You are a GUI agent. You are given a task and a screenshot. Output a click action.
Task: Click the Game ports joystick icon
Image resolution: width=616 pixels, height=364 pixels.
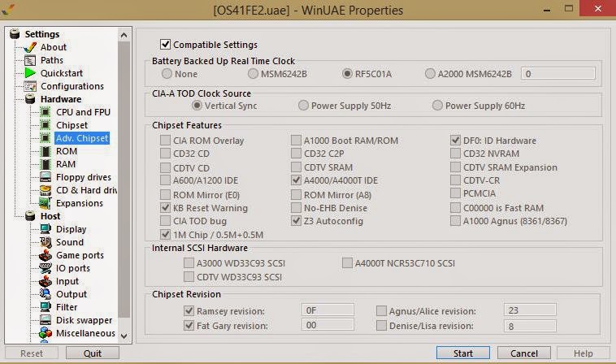pyautogui.click(x=46, y=255)
